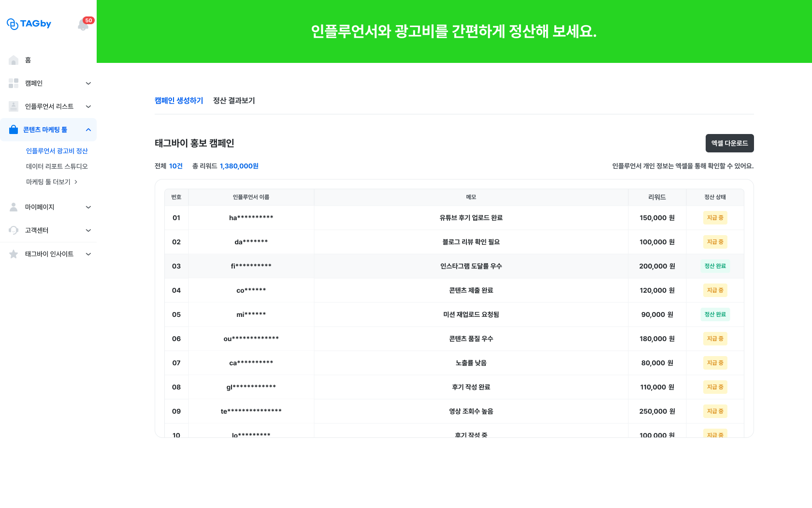Select influencer name ou*************
Screen dimensions: 812x508
tap(251, 339)
